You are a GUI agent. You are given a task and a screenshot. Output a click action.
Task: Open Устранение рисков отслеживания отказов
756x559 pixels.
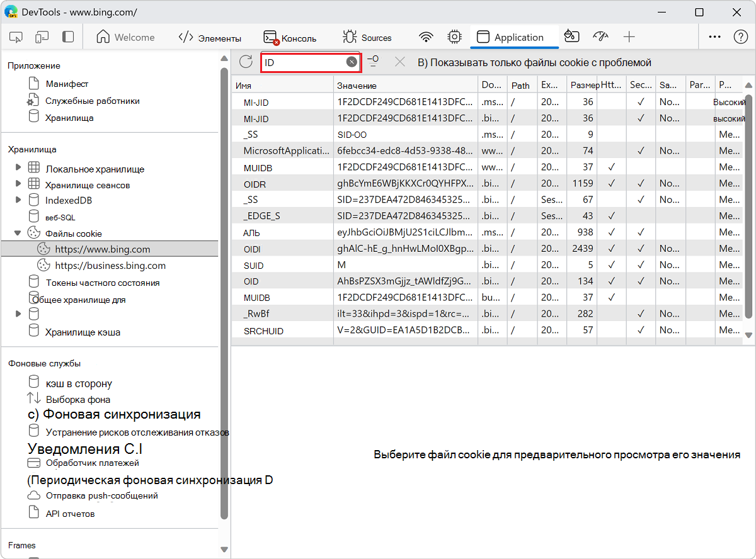(137, 432)
